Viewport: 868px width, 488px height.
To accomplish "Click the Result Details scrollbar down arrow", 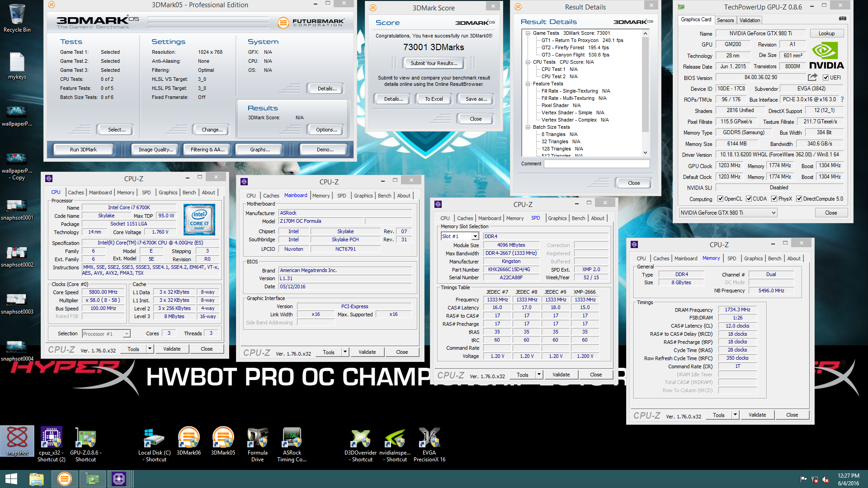I will 645,153.
